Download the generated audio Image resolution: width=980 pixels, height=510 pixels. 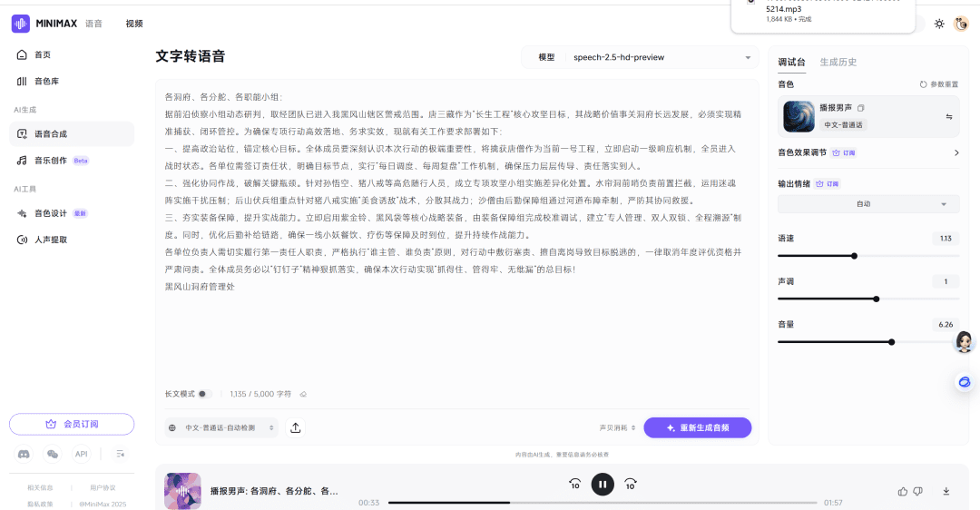[946, 491]
